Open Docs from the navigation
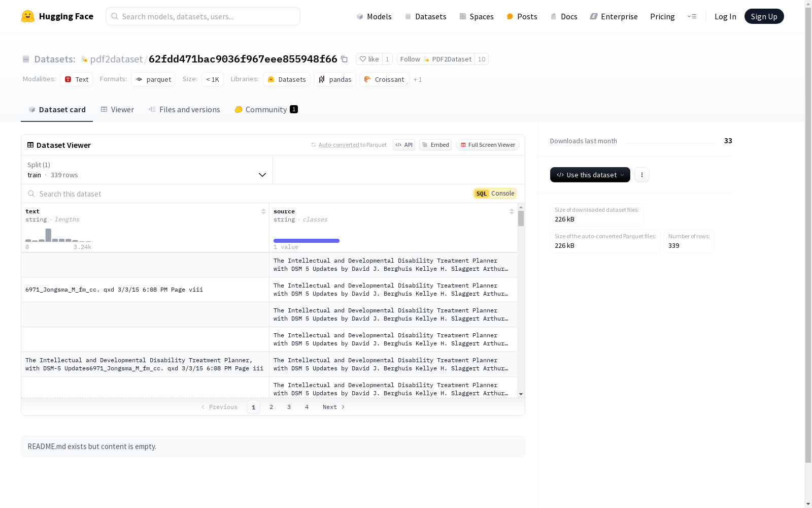 point(564,16)
